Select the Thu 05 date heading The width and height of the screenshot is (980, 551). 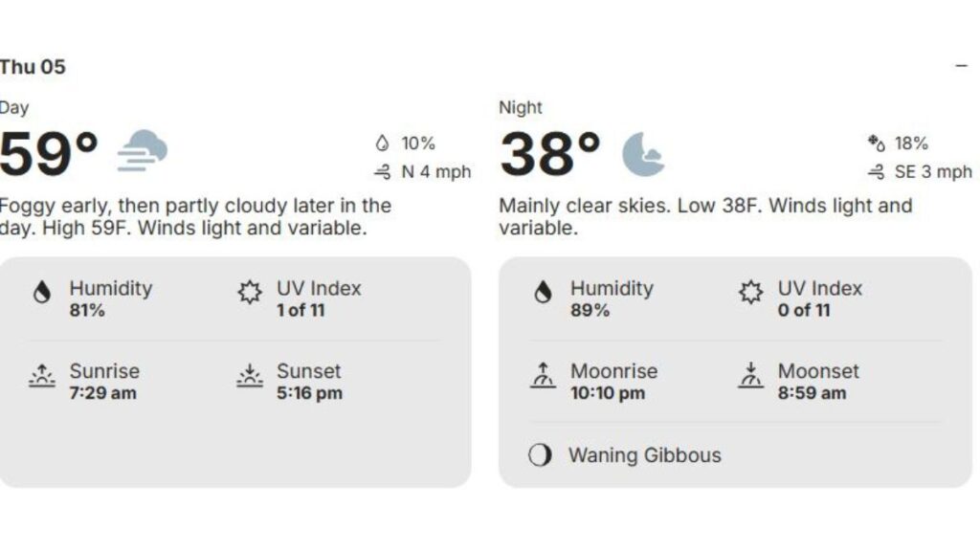click(x=33, y=67)
